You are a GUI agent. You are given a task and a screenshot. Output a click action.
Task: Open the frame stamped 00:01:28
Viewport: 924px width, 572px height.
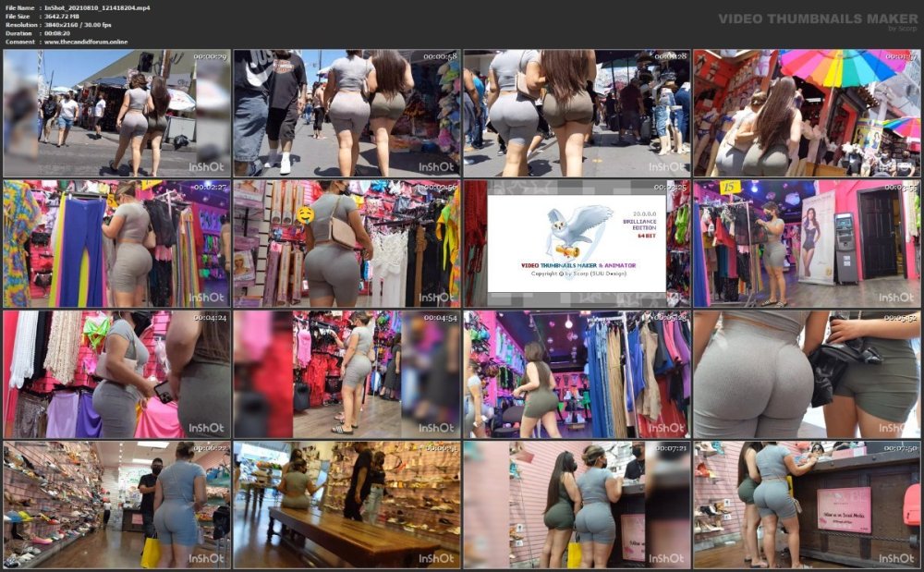577,113
